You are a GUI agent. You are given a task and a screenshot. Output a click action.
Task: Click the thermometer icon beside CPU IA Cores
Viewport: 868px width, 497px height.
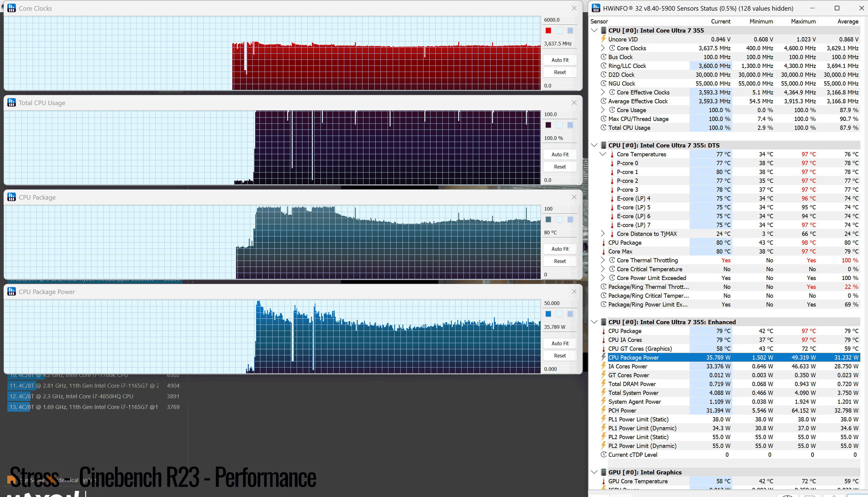coord(603,340)
